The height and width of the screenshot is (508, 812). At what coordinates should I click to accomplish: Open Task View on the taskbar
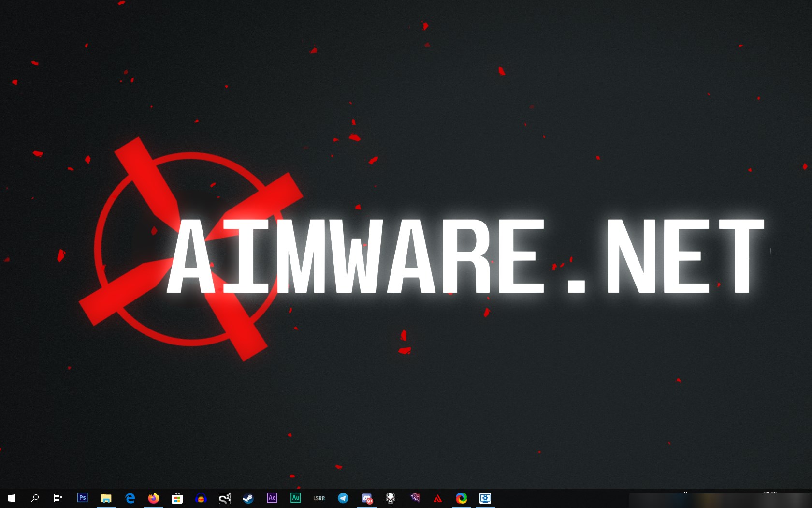[58, 498]
